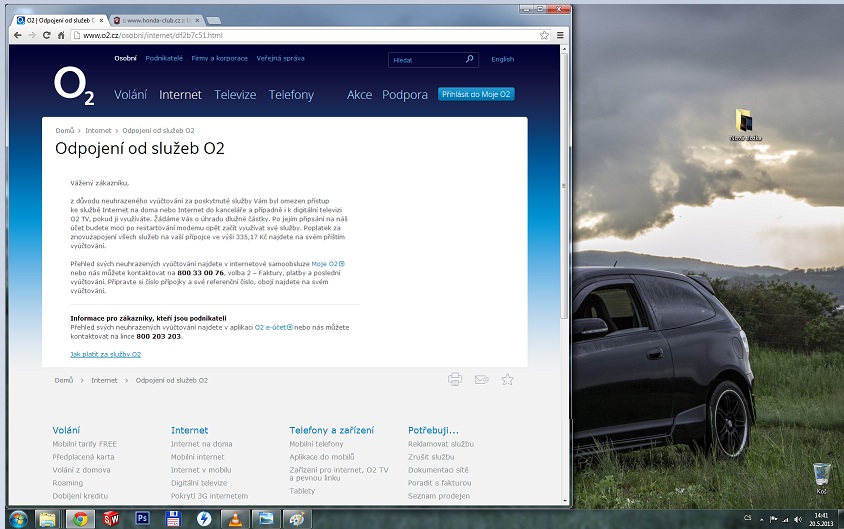Click the Hledat search field
The image size is (844, 529).
pos(425,60)
